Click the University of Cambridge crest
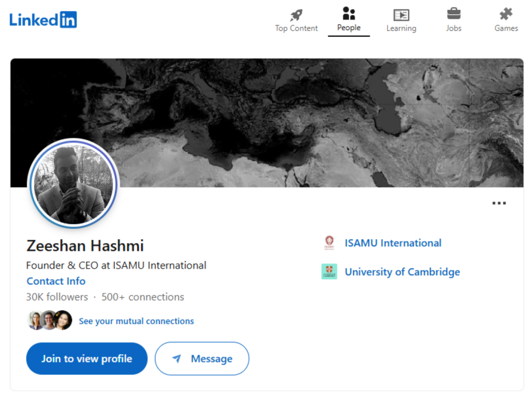Image resolution: width=532 pixels, height=401 pixels. (329, 271)
